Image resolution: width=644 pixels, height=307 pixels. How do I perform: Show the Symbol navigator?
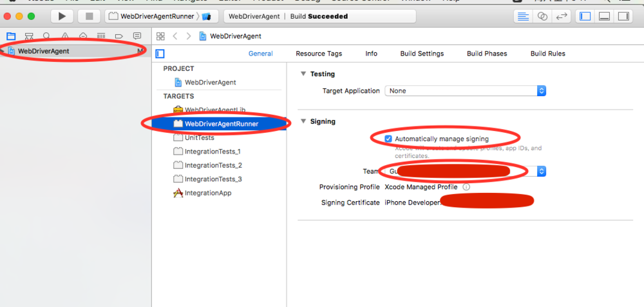pyautogui.click(x=29, y=36)
